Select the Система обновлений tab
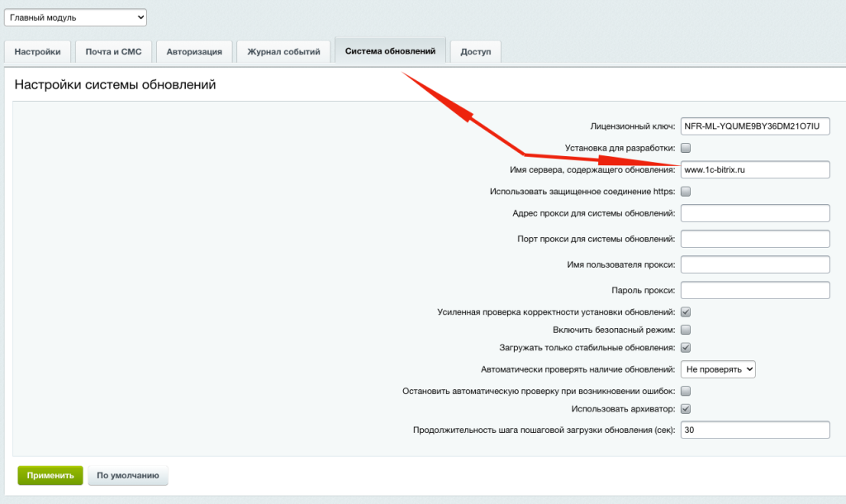This screenshot has width=846, height=504. 390,51
